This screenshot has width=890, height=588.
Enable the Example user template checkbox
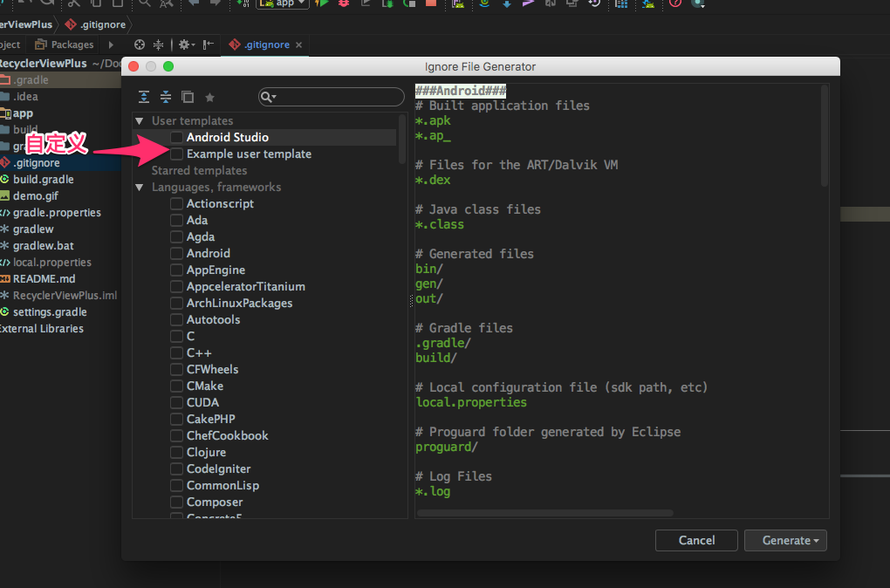pos(177,153)
